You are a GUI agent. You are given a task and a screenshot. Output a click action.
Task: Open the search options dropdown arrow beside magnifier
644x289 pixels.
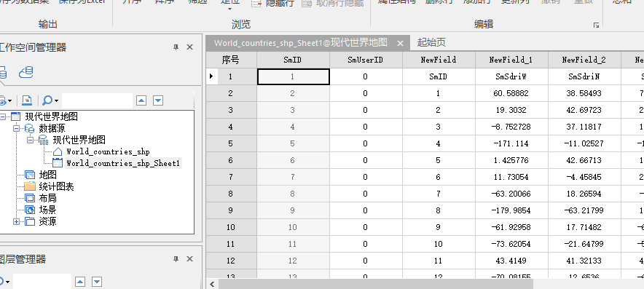coord(56,100)
